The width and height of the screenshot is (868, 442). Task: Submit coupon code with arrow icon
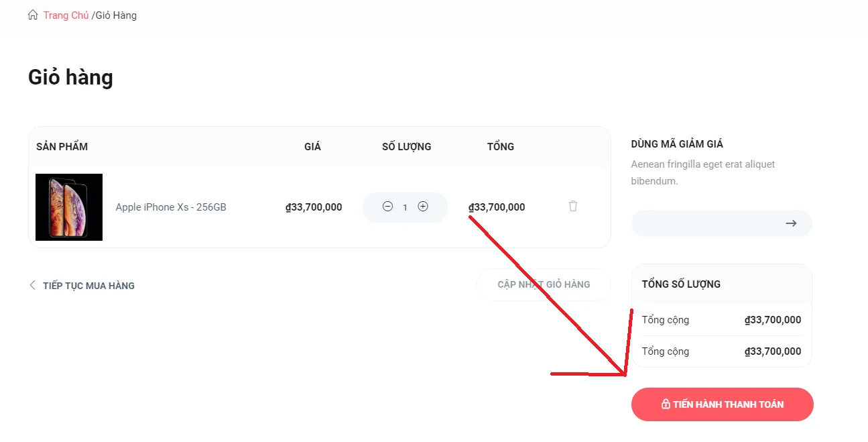pyautogui.click(x=791, y=223)
